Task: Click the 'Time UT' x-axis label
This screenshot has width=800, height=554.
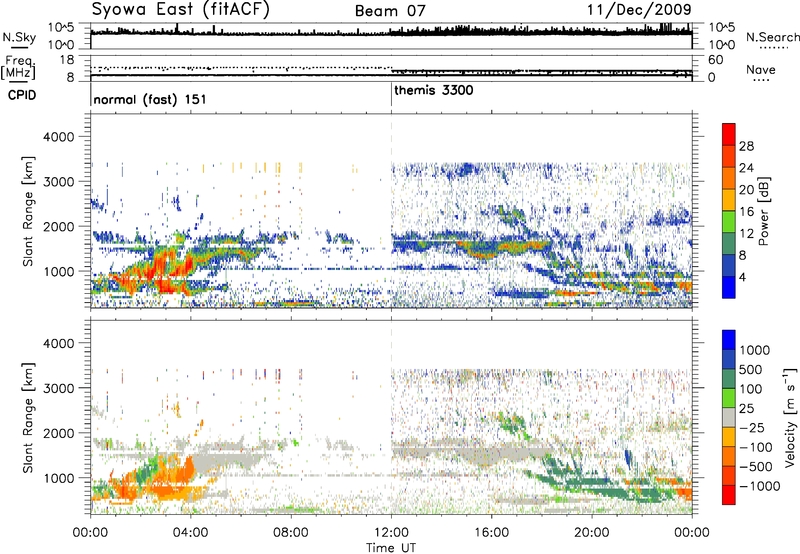Action: pyautogui.click(x=391, y=548)
